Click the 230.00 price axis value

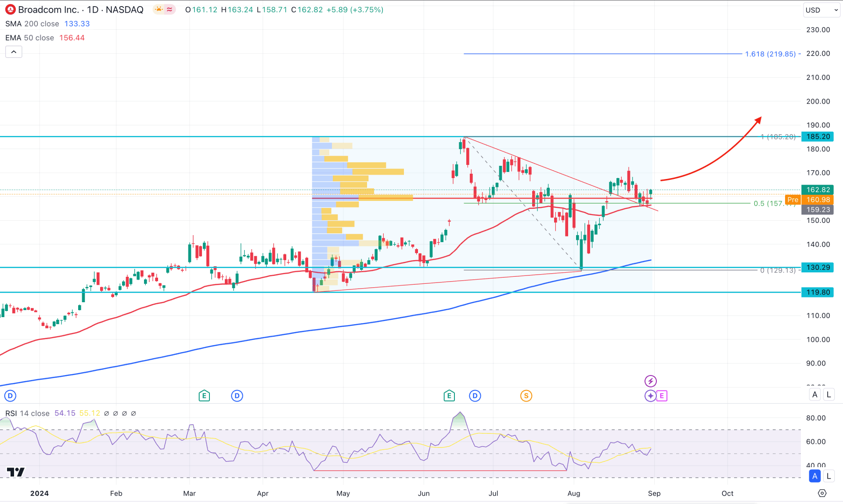pos(818,30)
